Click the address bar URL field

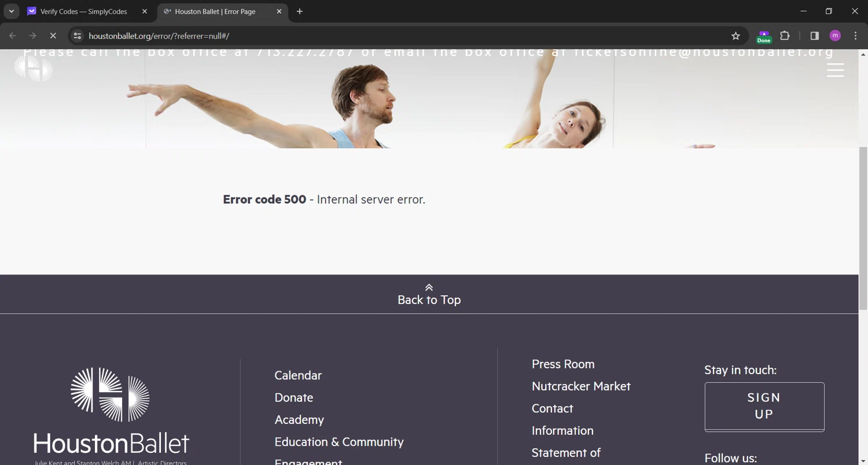405,36
